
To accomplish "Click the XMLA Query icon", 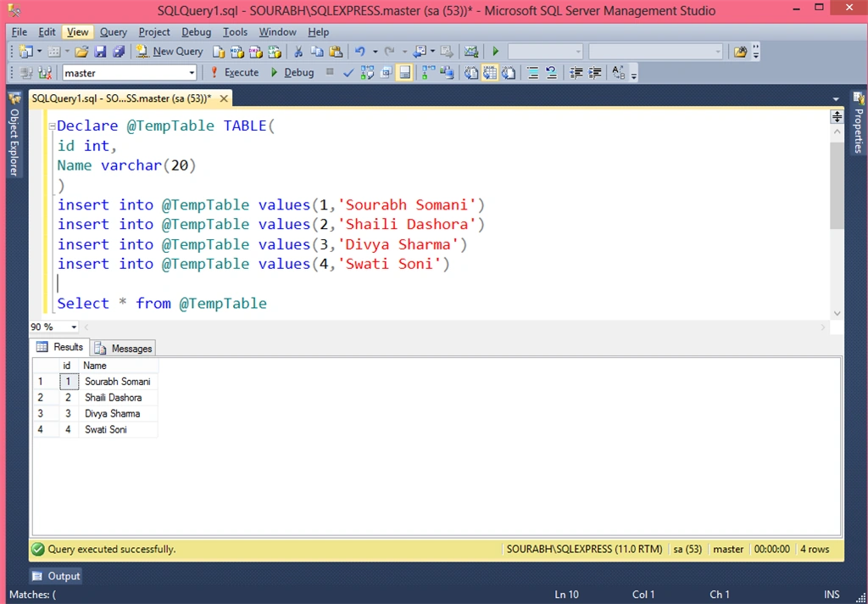I will (x=275, y=52).
